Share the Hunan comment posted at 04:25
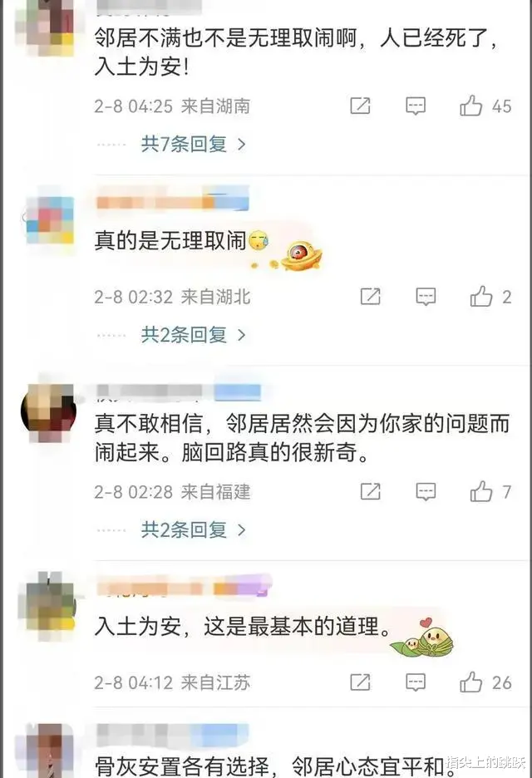532x778 pixels. [360, 106]
